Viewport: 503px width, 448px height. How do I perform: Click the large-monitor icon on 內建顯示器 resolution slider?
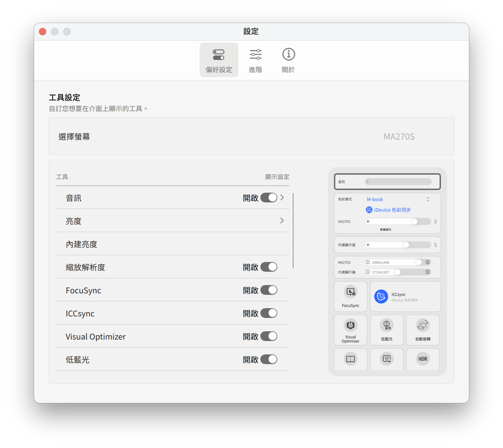click(x=428, y=272)
